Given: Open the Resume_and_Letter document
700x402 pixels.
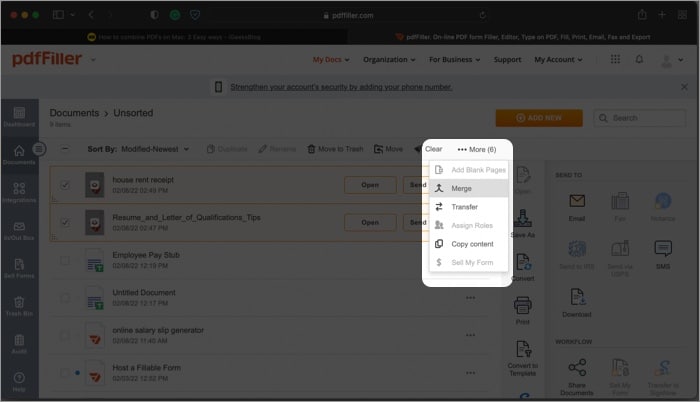Looking at the screenshot, I should click(x=370, y=222).
